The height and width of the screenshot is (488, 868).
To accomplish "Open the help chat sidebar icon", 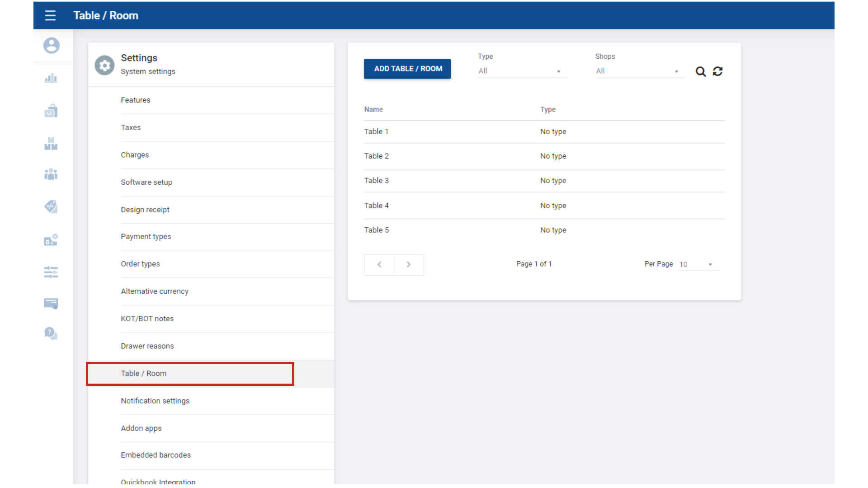I will (x=51, y=333).
